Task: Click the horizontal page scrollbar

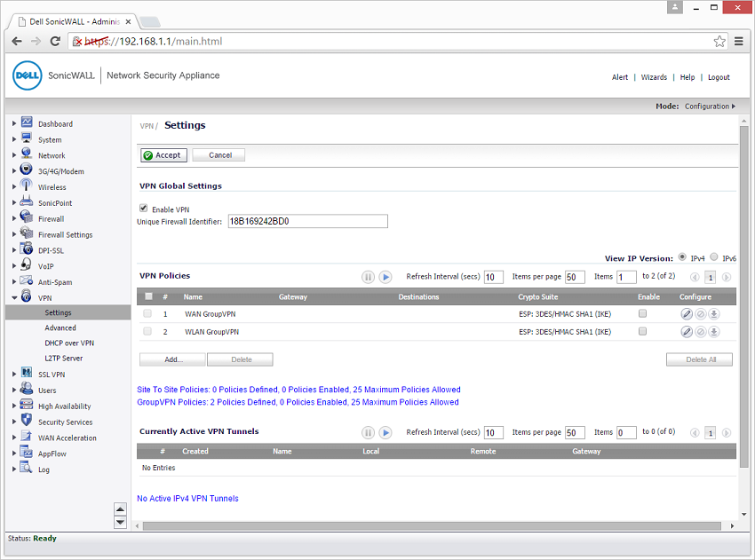Action: tap(432, 526)
